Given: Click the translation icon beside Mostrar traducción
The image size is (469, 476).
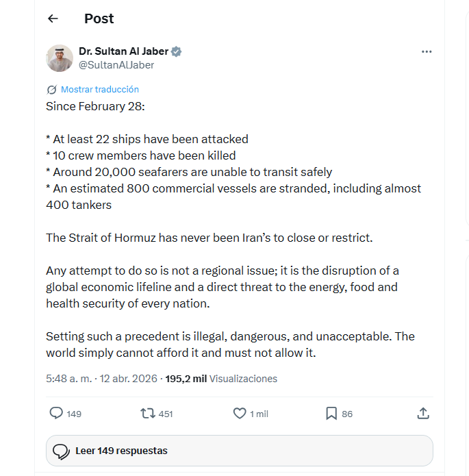Looking at the screenshot, I should coord(52,90).
